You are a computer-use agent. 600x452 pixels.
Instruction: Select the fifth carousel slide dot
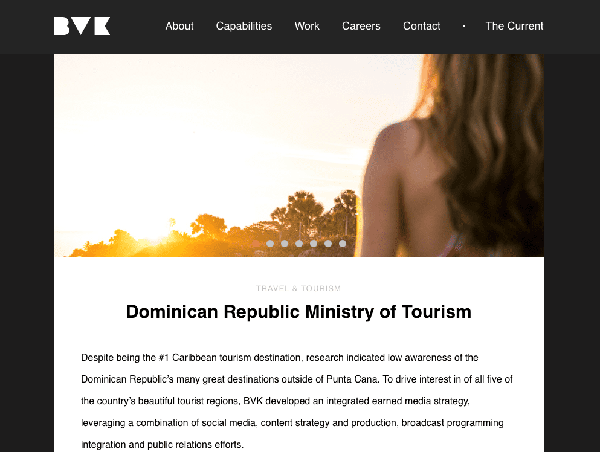coord(313,243)
